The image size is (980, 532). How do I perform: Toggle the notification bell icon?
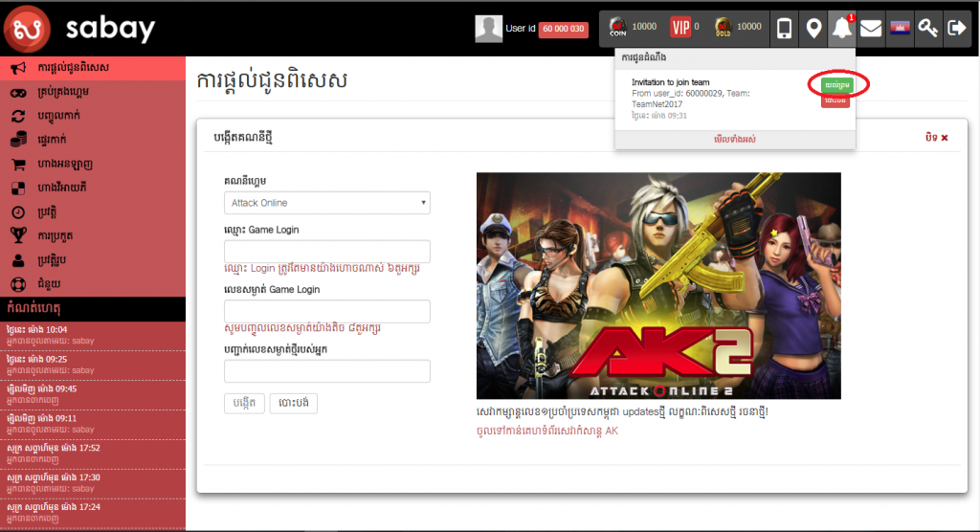coord(842,29)
